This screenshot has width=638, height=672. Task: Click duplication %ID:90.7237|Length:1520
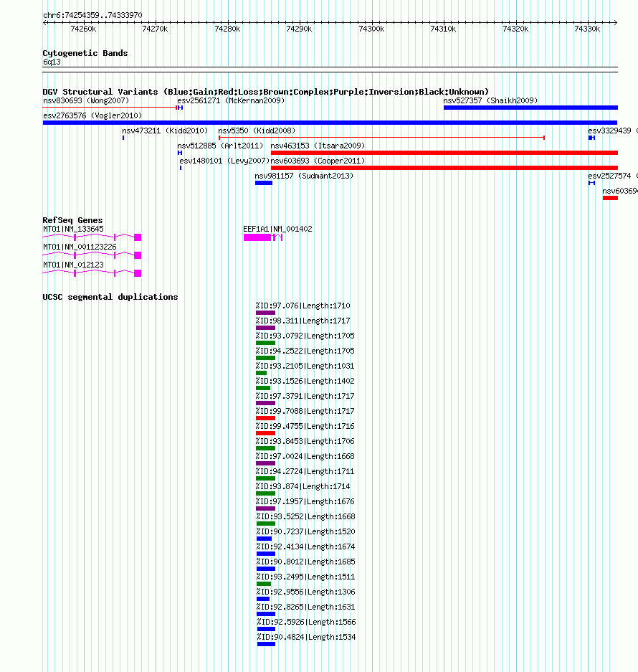306,531
